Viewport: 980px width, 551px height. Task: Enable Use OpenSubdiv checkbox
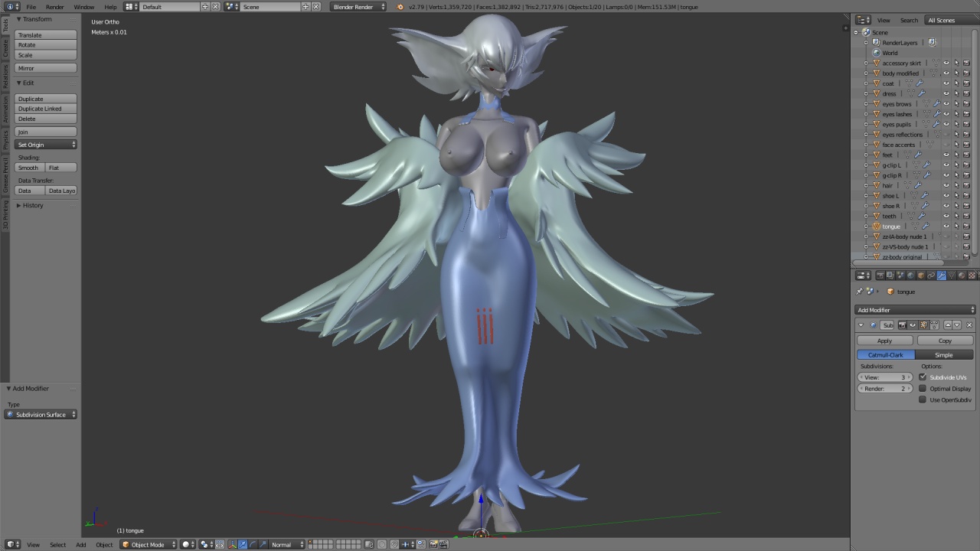pos(923,399)
